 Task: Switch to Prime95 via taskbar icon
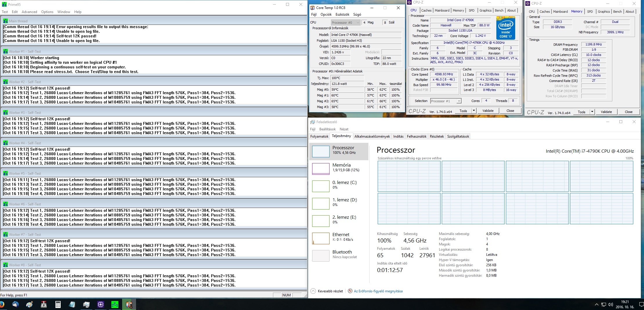click(x=115, y=304)
